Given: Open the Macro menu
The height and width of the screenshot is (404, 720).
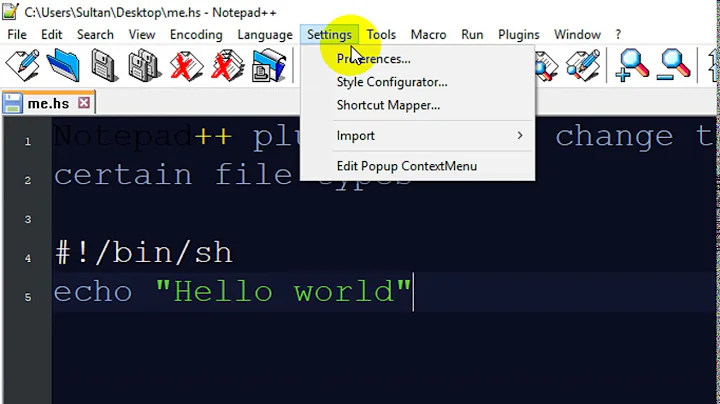Looking at the screenshot, I should tap(428, 34).
